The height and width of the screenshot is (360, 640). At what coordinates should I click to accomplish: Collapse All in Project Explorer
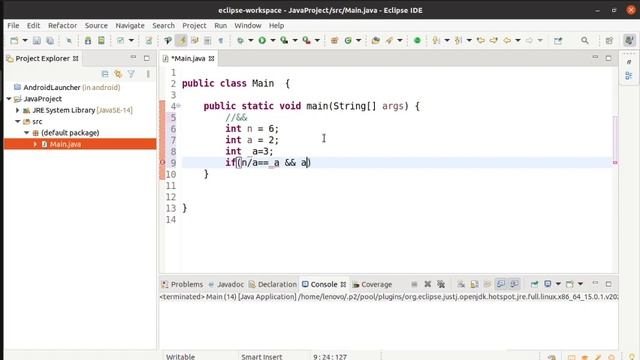coord(105,74)
